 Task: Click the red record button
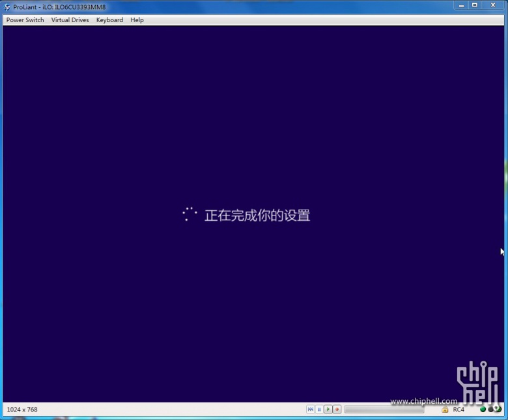coord(337,410)
